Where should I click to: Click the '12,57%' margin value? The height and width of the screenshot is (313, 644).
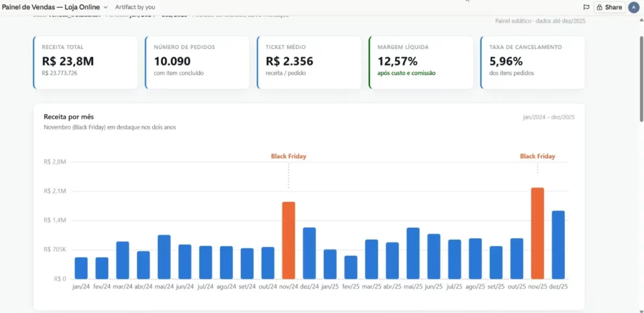click(397, 61)
